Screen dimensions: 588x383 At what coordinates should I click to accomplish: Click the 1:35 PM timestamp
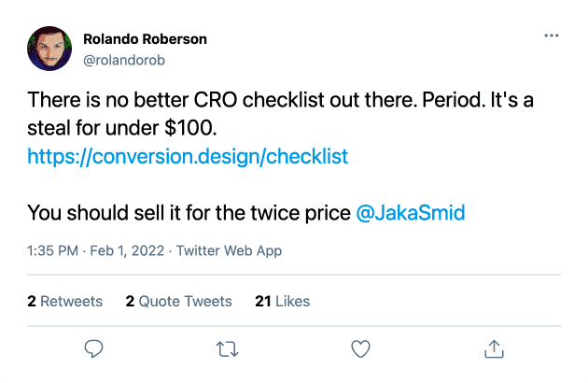click(52, 250)
